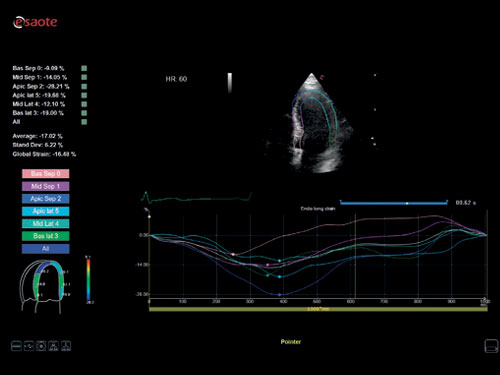Toggle the Mid Lat 4 checkbox
The width and height of the screenshot is (500, 375).
[x=84, y=104]
